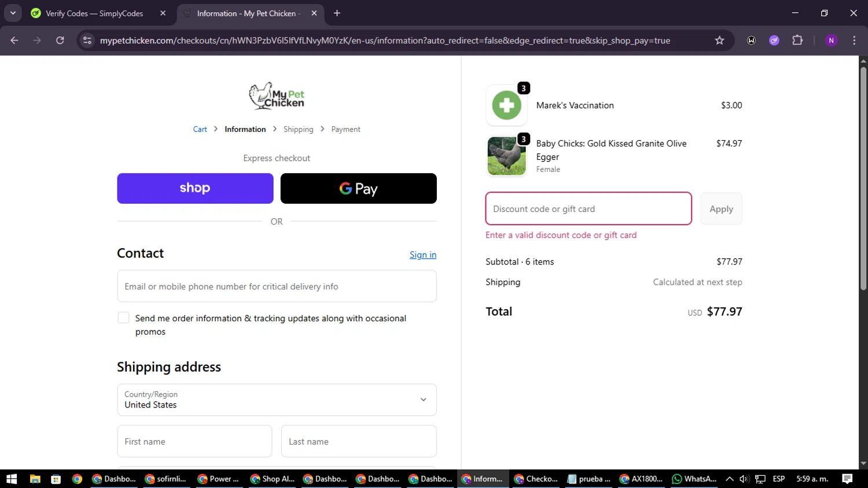Open the Chrome three-dot menu
Screen dimensions: 868x488
(x=854, y=41)
